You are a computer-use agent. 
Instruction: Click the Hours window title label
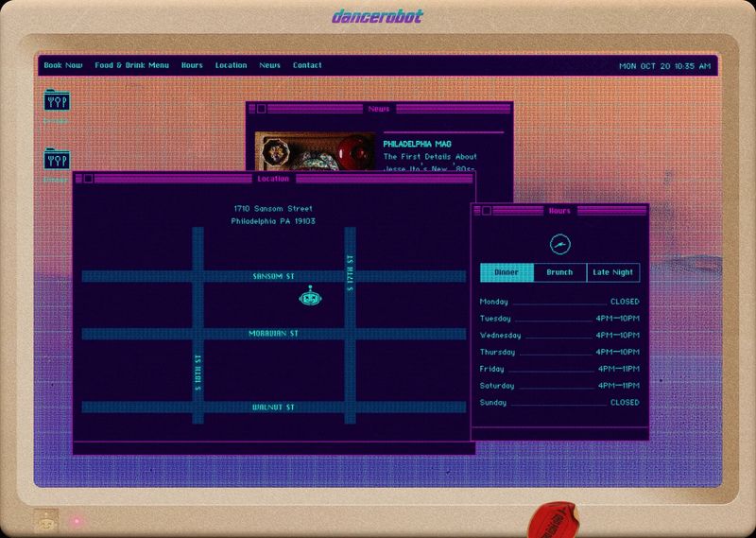pos(559,211)
